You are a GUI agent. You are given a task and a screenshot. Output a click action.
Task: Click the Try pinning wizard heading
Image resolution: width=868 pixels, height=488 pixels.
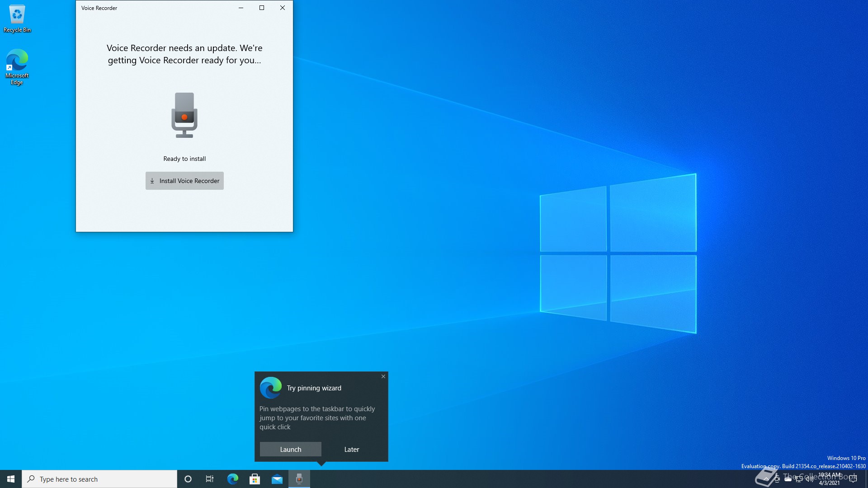point(314,388)
